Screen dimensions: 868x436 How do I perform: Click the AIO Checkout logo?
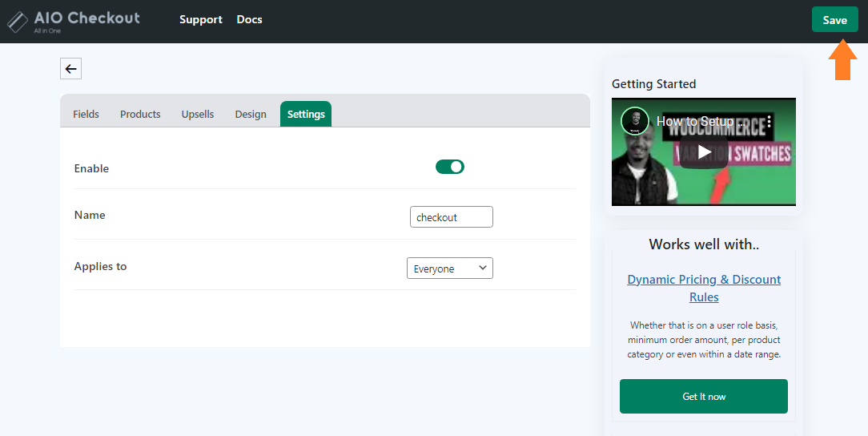click(x=73, y=21)
